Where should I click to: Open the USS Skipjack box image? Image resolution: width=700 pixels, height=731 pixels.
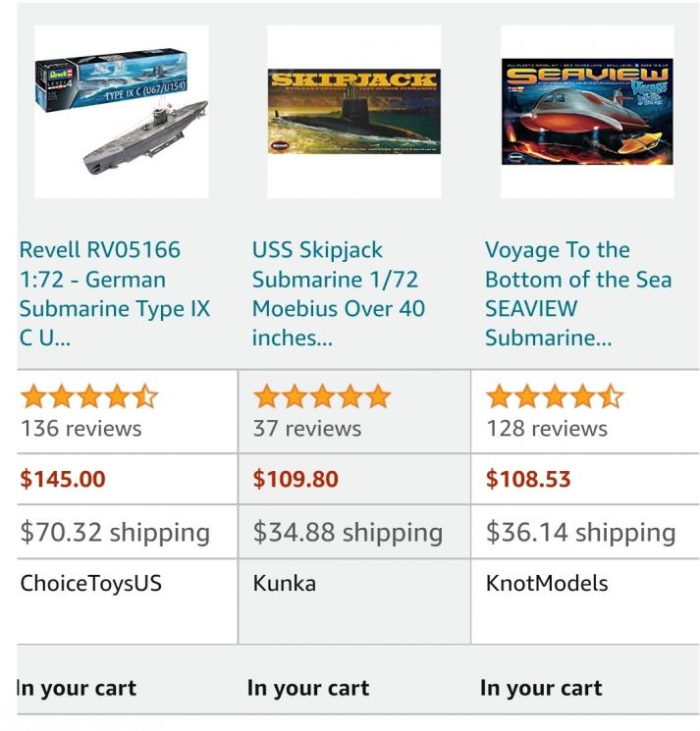coord(353,112)
